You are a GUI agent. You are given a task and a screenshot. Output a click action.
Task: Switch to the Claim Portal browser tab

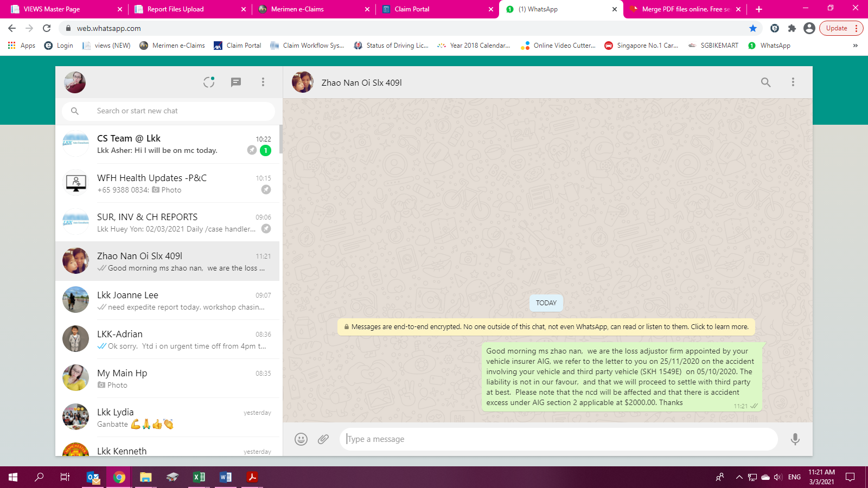click(x=434, y=9)
